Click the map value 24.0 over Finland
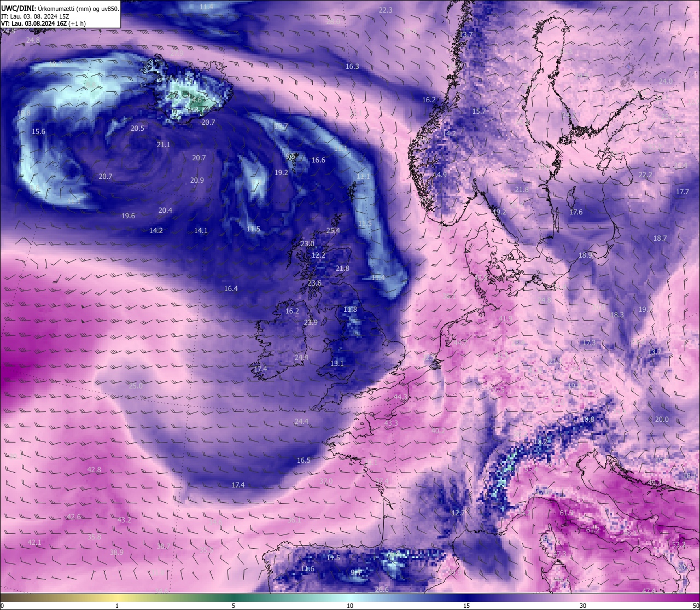The width and height of the screenshot is (700, 610). (666, 82)
